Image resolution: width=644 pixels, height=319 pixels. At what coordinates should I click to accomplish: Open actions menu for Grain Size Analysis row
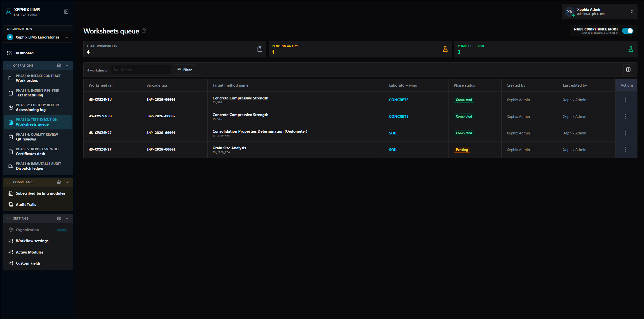click(625, 150)
